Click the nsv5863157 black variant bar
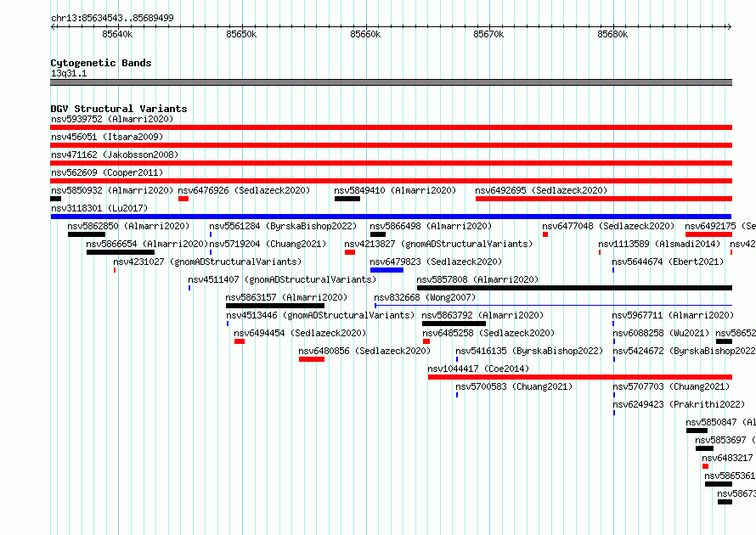This screenshot has width=756, height=535. [275, 306]
